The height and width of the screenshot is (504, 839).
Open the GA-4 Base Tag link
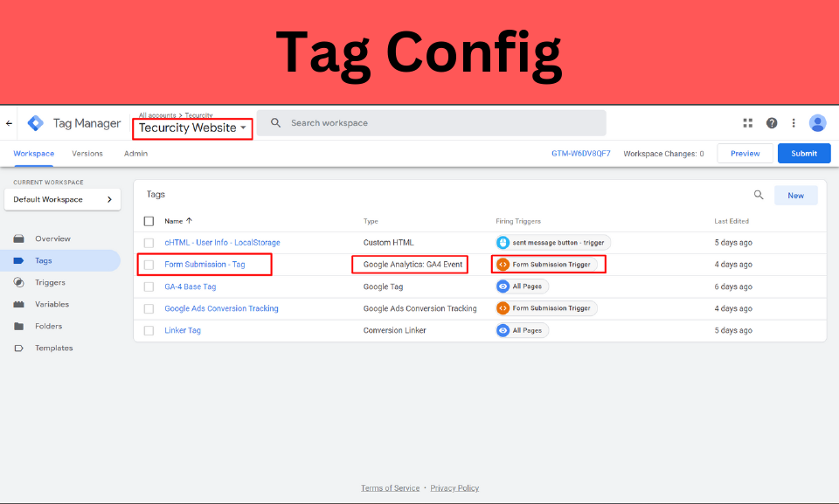point(190,287)
